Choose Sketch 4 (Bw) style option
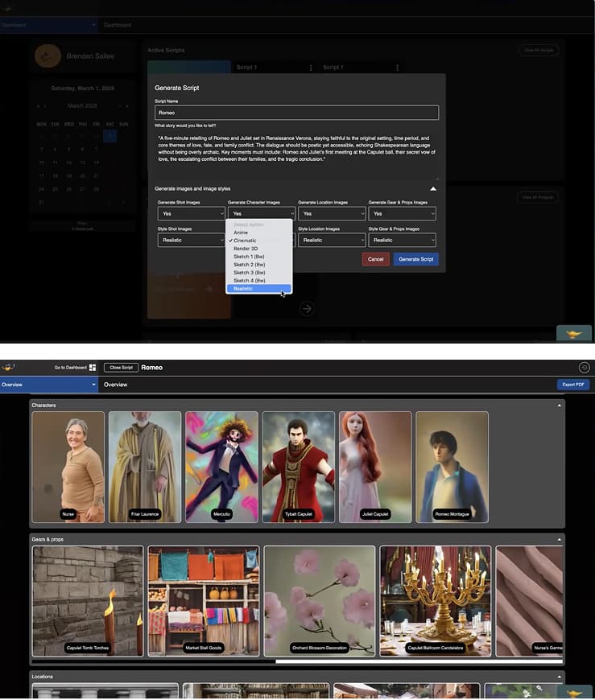 259,281
